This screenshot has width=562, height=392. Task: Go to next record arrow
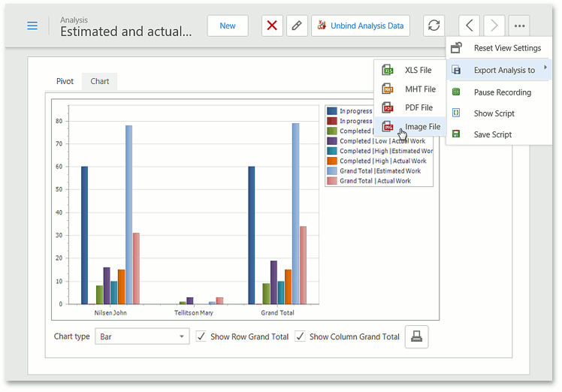point(494,26)
